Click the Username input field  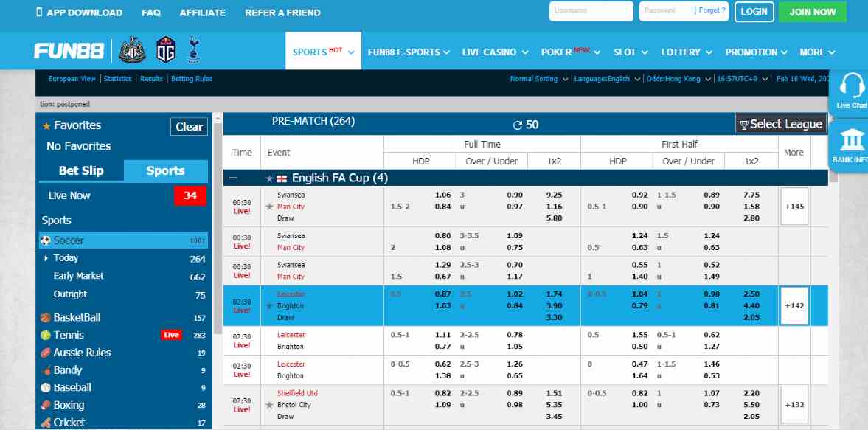[591, 11]
